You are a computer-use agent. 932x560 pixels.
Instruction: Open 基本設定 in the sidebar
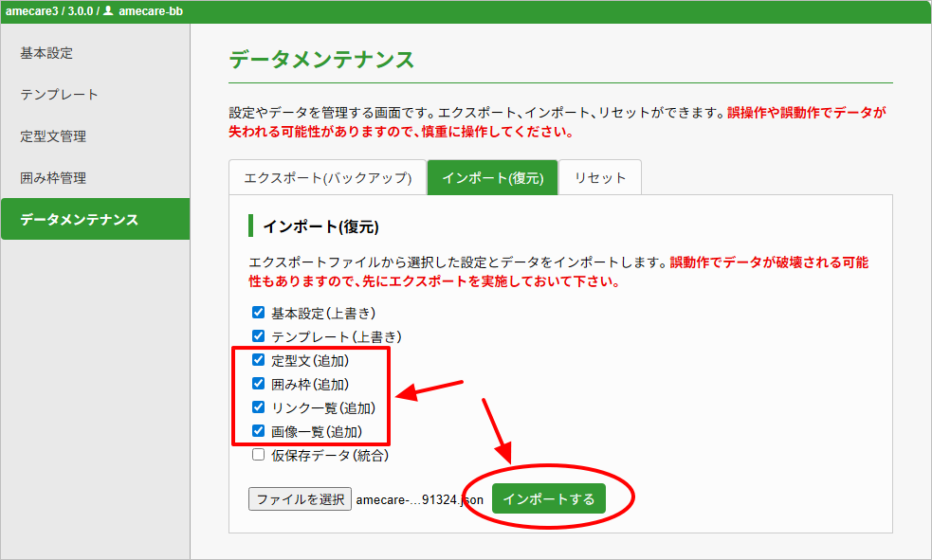click(46, 53)
